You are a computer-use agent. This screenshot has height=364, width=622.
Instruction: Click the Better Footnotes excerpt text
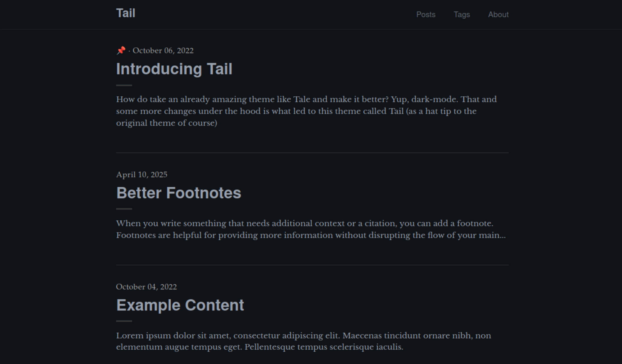pos(306,229)
